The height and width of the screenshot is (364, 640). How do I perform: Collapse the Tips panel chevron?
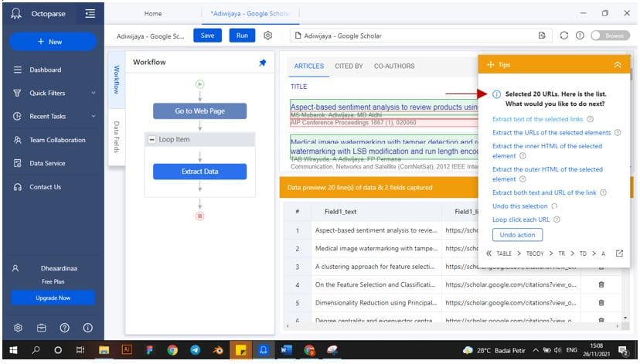coord(617,65)
